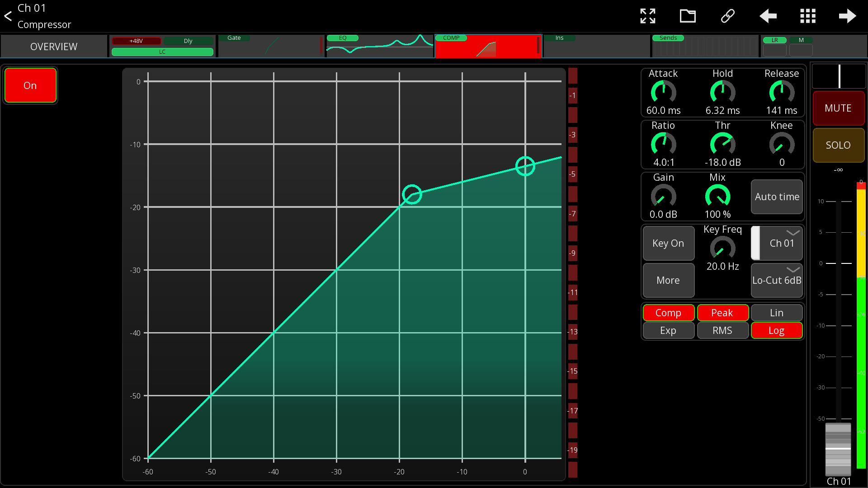
Task: Expand additional options with More
Action: point(668,280)
